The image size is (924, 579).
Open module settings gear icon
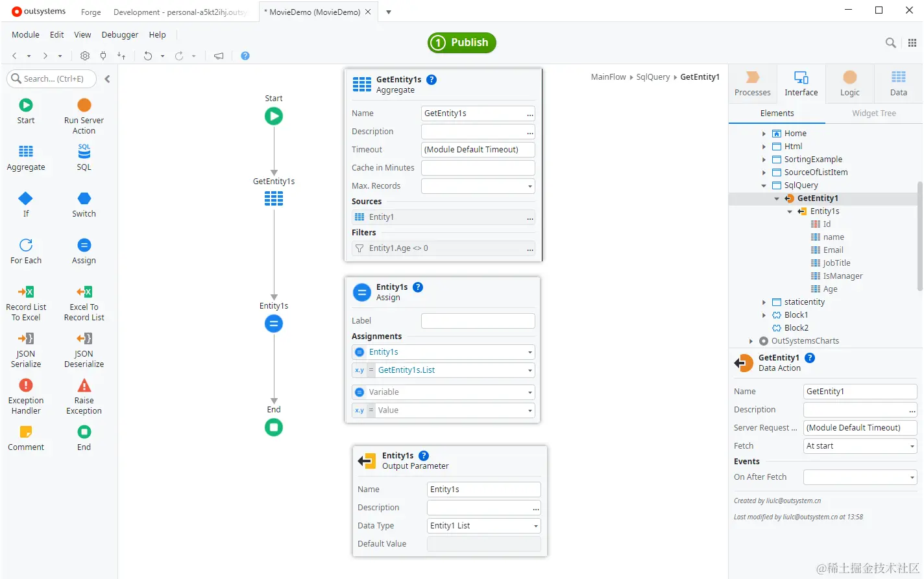[85, 56]
